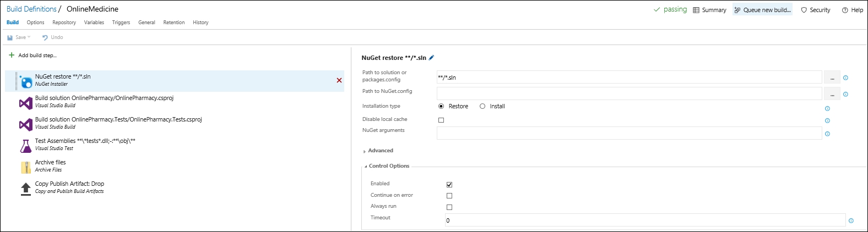Click the OnlineMedicine definition name
The height and width of the screenshot is (232, 868).
point(93,9)
